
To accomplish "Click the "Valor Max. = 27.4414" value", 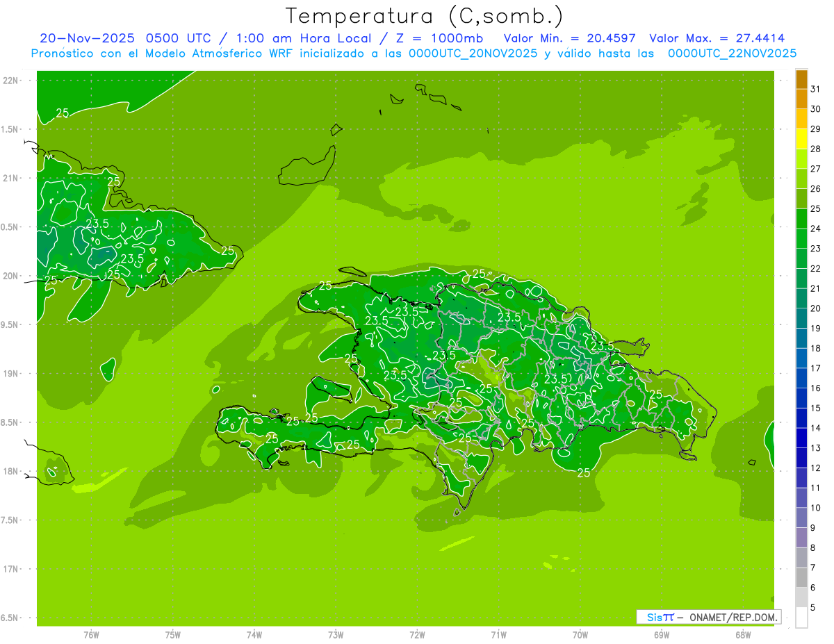I will [717, 38].
